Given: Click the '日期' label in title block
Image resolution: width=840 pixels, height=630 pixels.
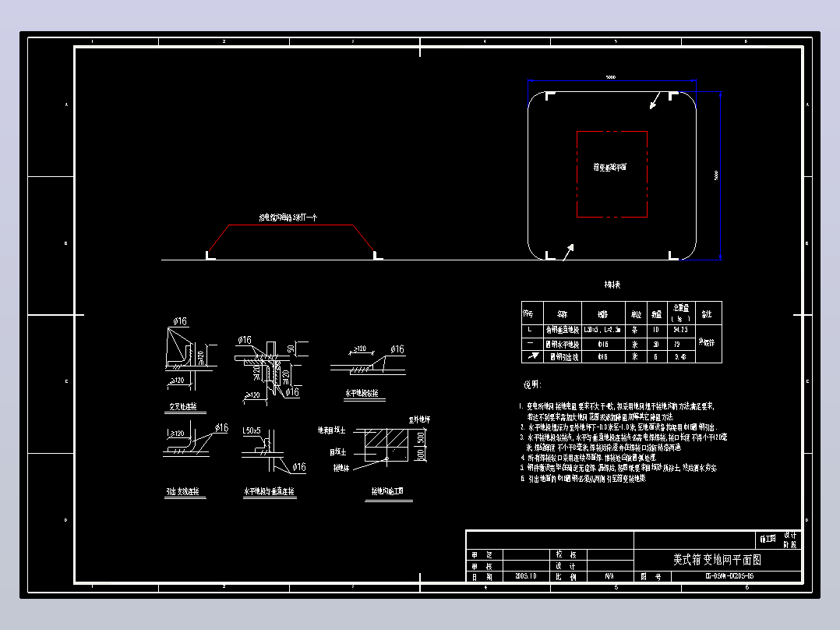Looking at the screenshot, I should click(482, 577).
